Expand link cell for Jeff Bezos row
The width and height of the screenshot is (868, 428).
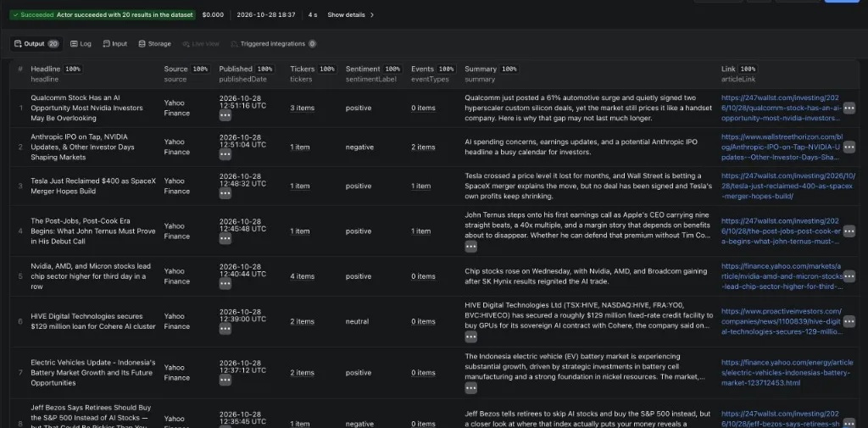[849, 423]
